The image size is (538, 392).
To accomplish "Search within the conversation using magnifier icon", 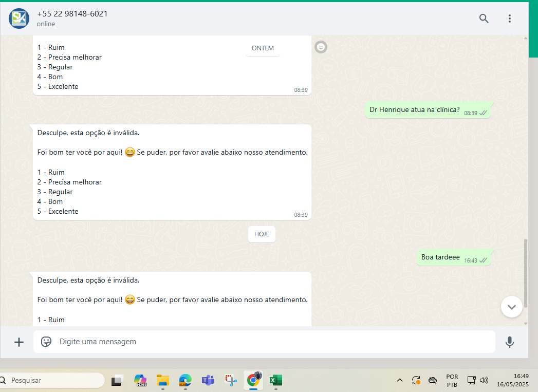I will click(484, 18).
